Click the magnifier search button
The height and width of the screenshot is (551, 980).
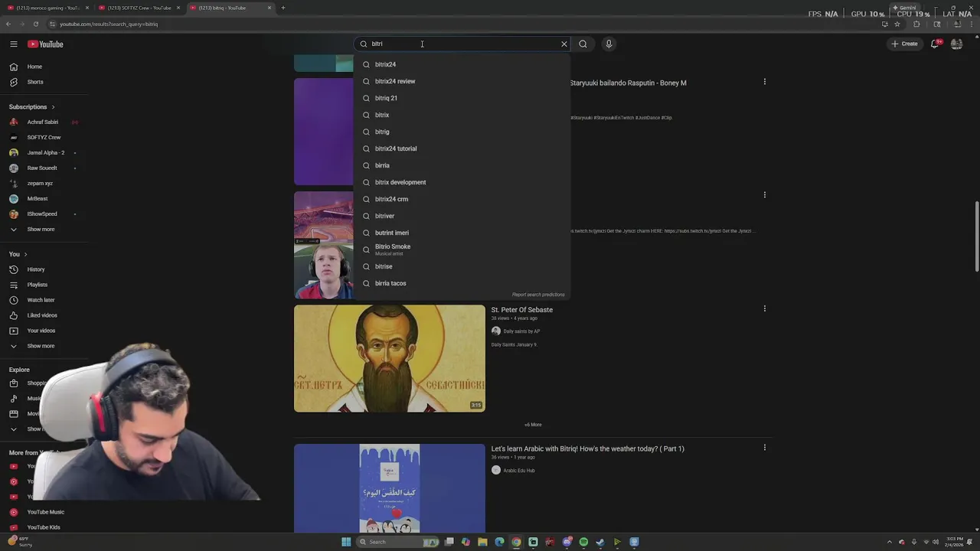point(583,44)
